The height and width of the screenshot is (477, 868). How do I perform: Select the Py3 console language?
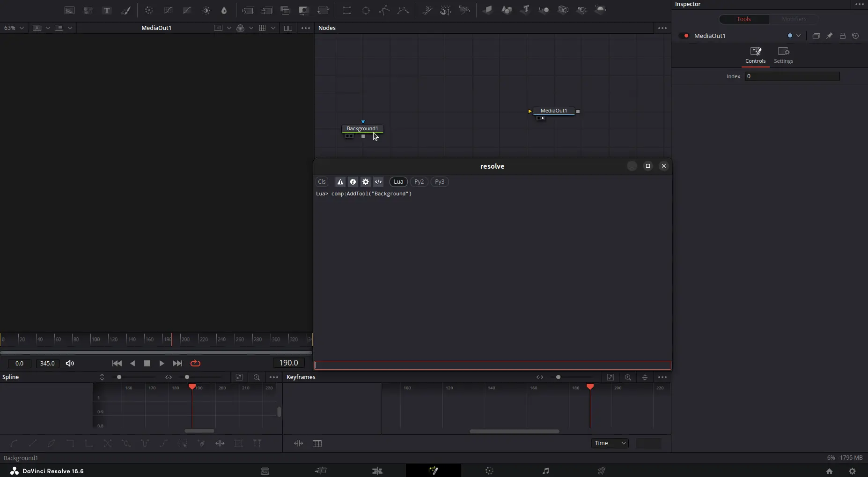[440, 182]
